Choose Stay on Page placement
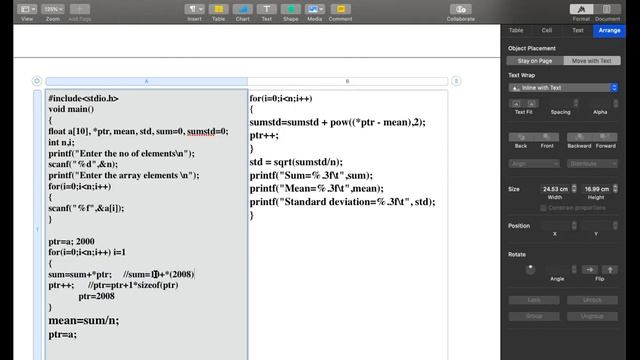Image resolution: width=640 pixels, height=360 pixels. [535, 61]
